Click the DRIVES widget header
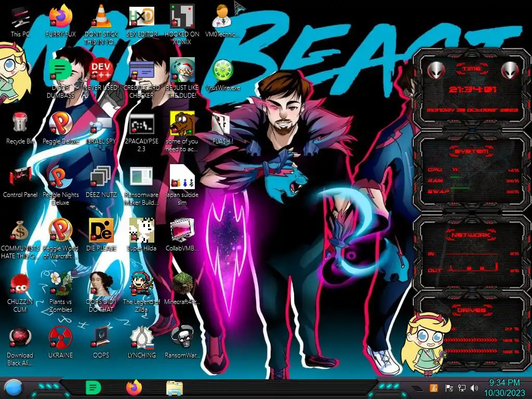 (472, 310)
